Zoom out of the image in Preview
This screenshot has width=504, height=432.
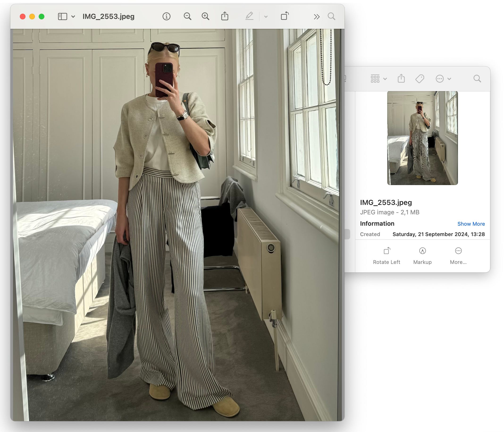click(x=187, y=17)
